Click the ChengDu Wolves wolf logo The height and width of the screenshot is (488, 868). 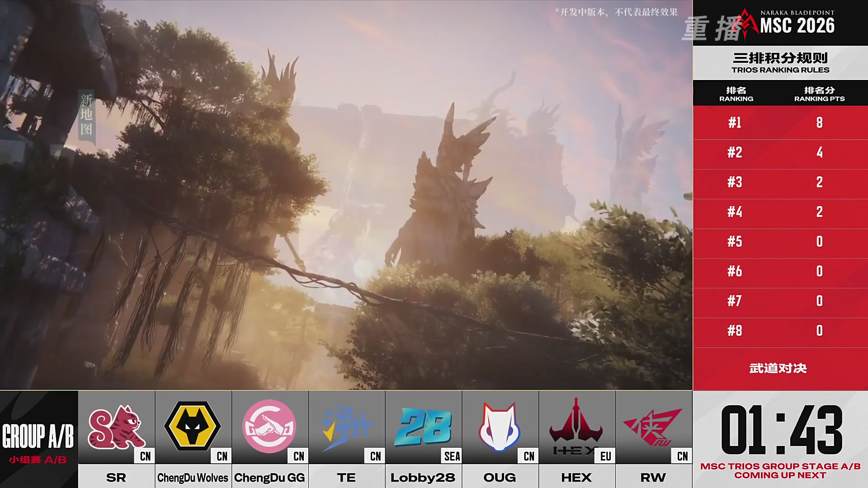193,426
